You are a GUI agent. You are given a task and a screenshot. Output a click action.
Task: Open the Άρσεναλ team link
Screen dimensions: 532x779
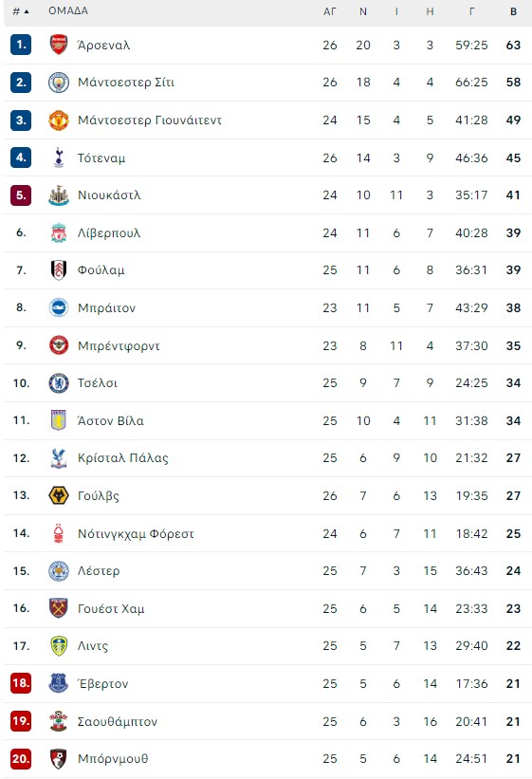[103, 46]
